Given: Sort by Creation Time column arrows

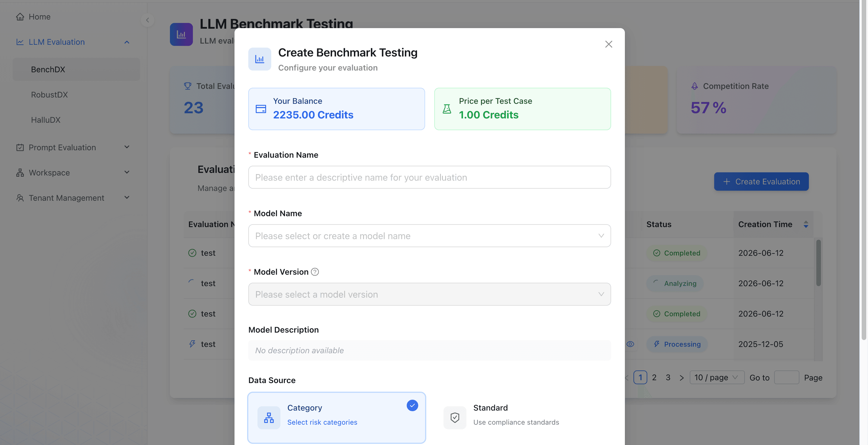Looking at the screenshot, I should pyautogui.click(x=806, y=224).
